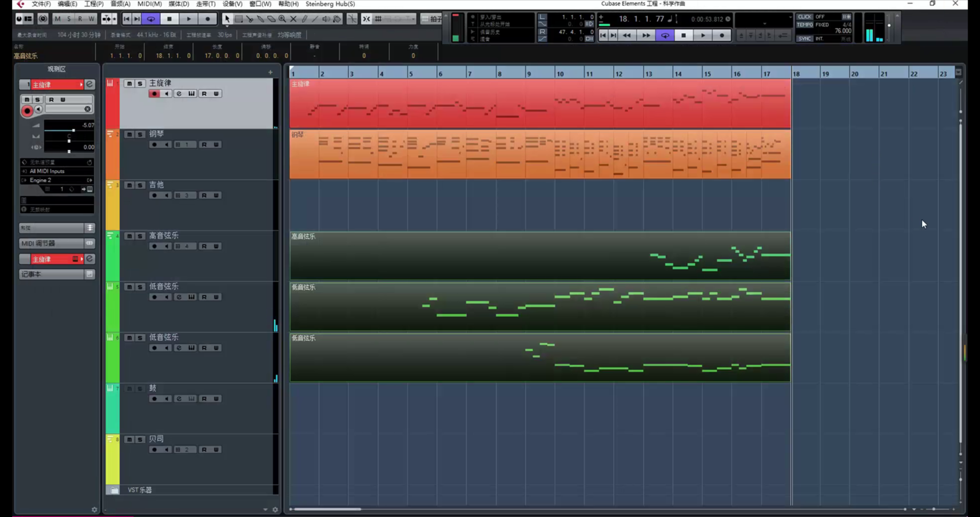Viewport: 980px width, 517px height.
Task: Click Play button in top toolbar
Action: 188,19
